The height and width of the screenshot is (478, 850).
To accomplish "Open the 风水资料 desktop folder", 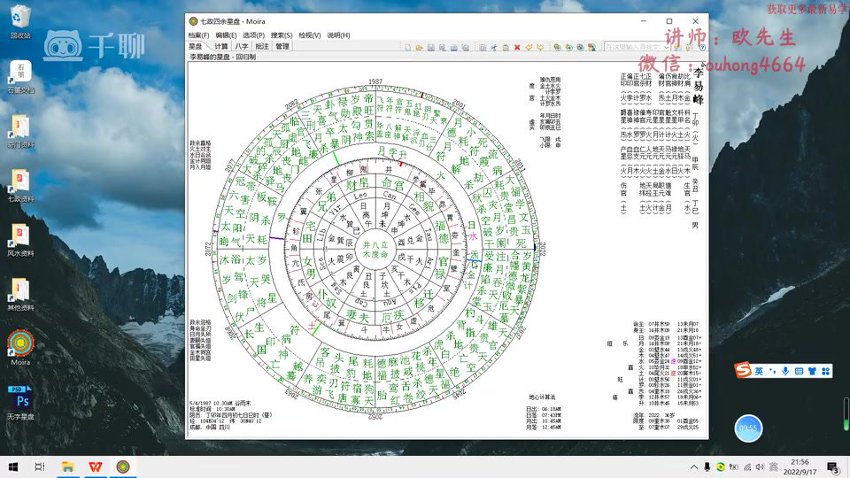I will pos(21,240).
